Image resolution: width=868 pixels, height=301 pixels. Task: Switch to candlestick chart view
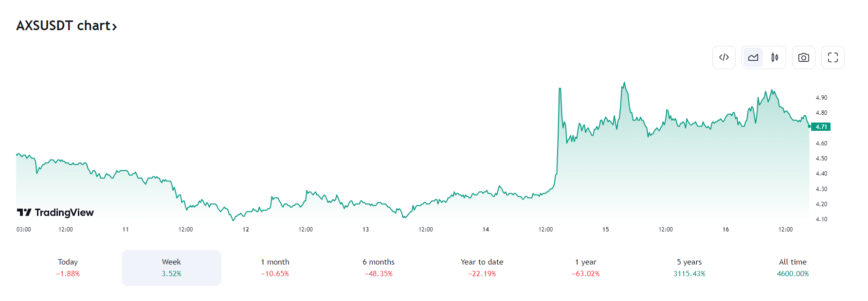(775, 57)
